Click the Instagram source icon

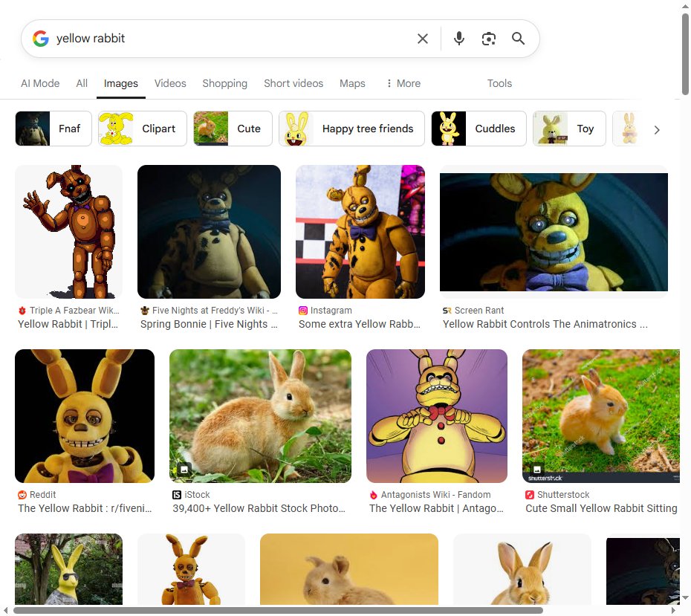[x=303, y=311]
